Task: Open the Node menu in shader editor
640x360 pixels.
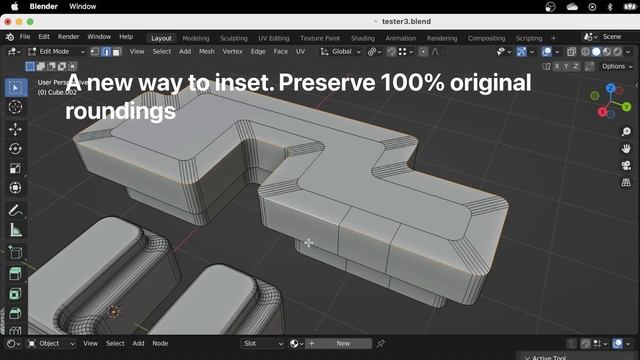Action: point(160,344)
